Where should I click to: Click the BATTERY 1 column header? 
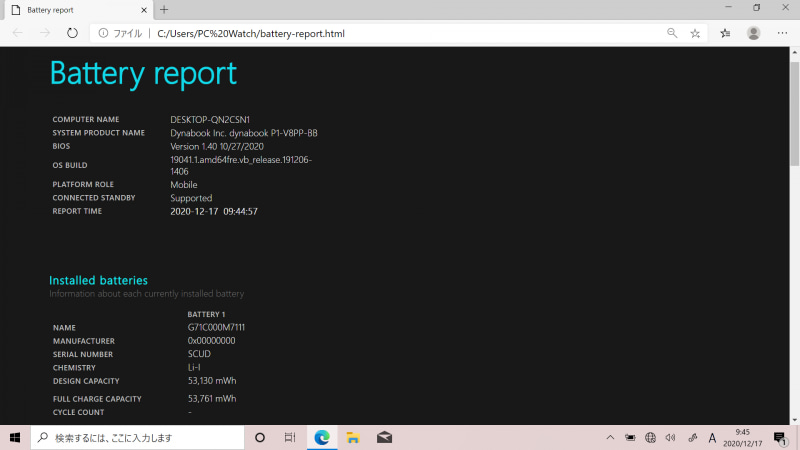(206, 314)
